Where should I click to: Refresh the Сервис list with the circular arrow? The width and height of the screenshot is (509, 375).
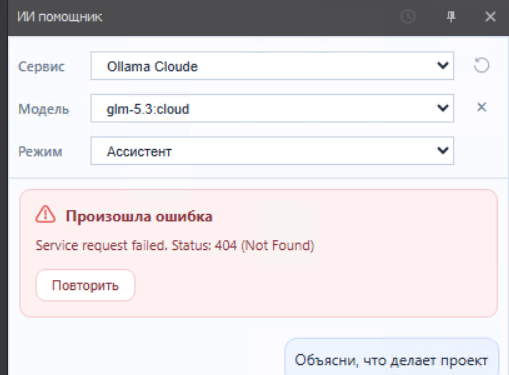click(x=482, y=65)
